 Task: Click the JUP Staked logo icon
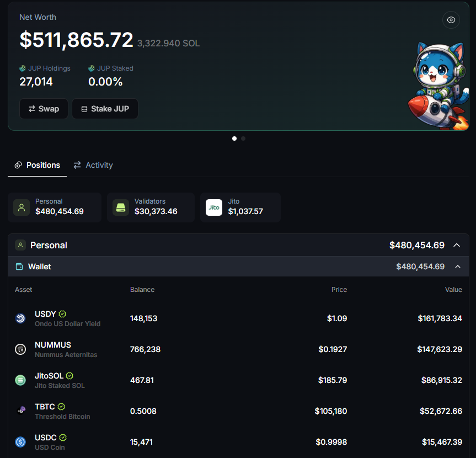[92, 68]
